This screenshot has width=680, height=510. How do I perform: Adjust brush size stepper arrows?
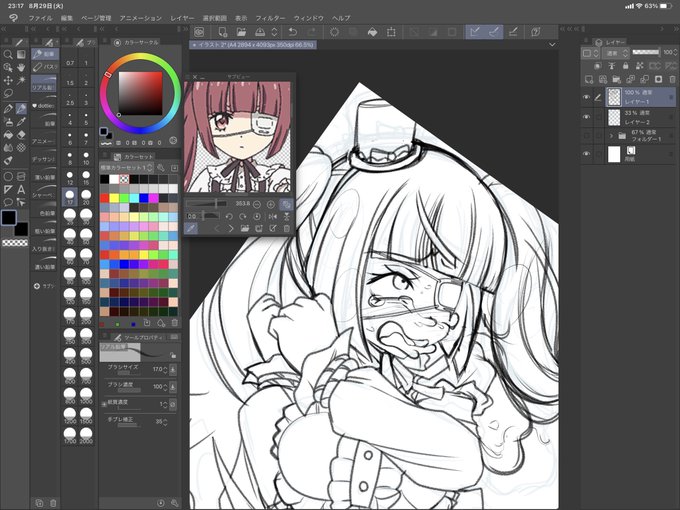pos(165,369)
